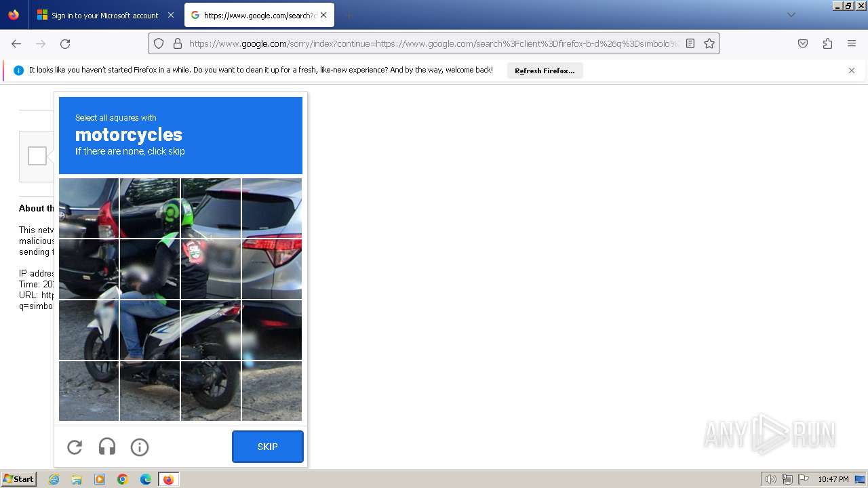
Task: Close the Microsoft account tab
Action: [170, 15]
